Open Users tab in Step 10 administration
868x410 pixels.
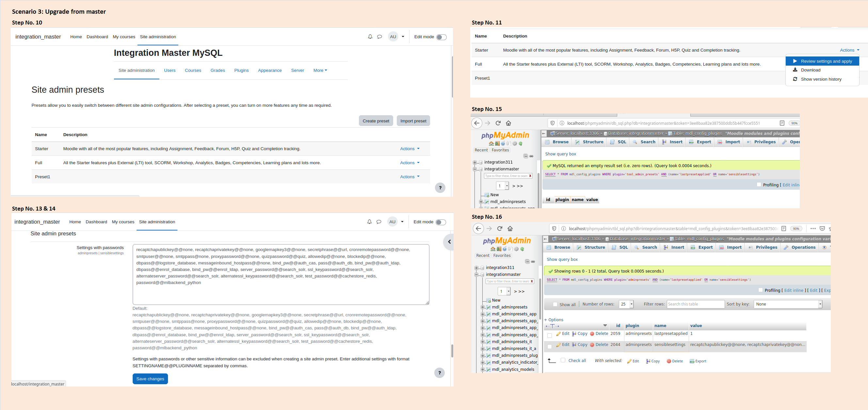pyautogui.click(x=169, y=71)
